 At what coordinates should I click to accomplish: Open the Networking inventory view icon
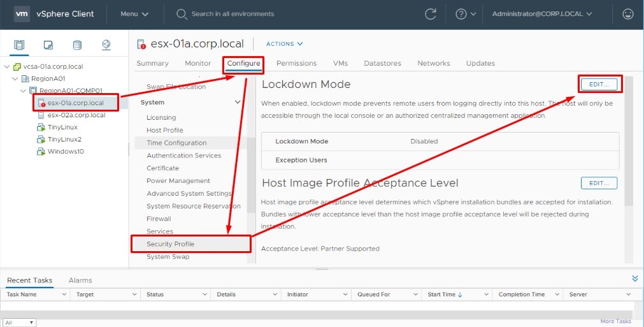tap(106, 45)
